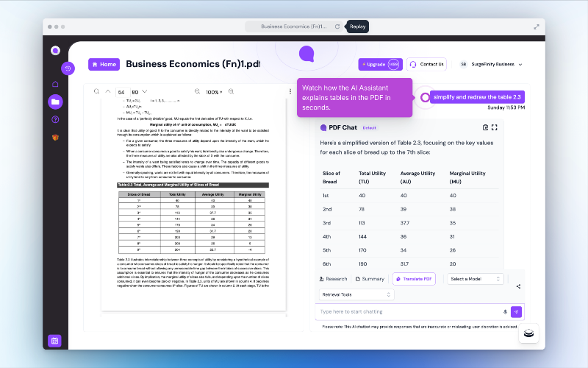The width and height of the screenshot is (588, 368).
Task: Click the Upgrade button
Action: [x=380, y=64]
